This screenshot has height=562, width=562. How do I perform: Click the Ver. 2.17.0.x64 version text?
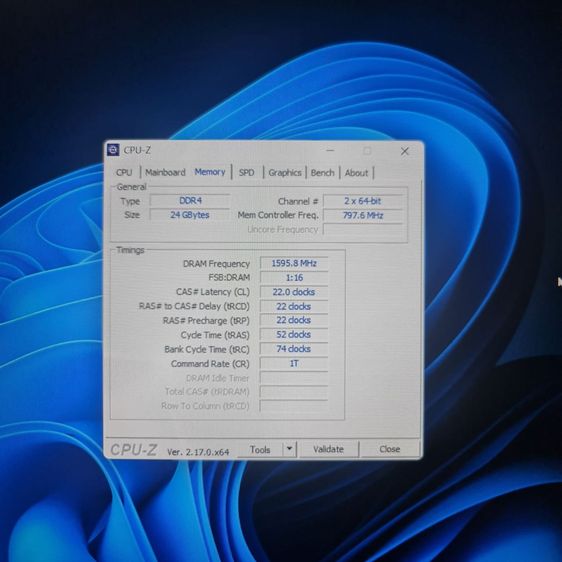[x=198, y=452]
